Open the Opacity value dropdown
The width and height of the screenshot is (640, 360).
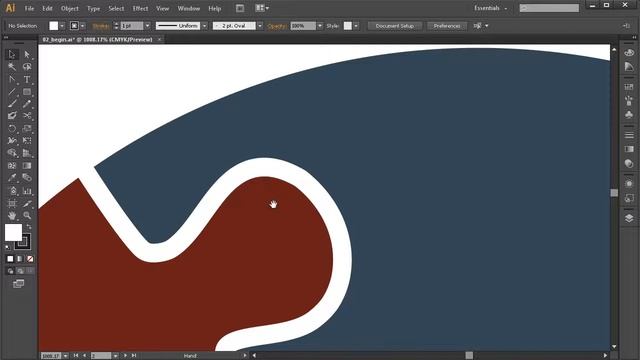coord(320,26)
